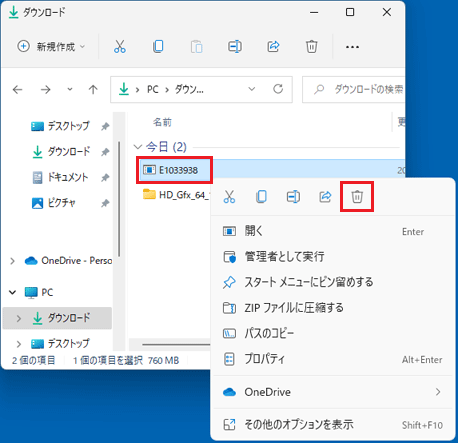Click the 名前 column header
Screen dimensions: 458x443
click(162, 122)
